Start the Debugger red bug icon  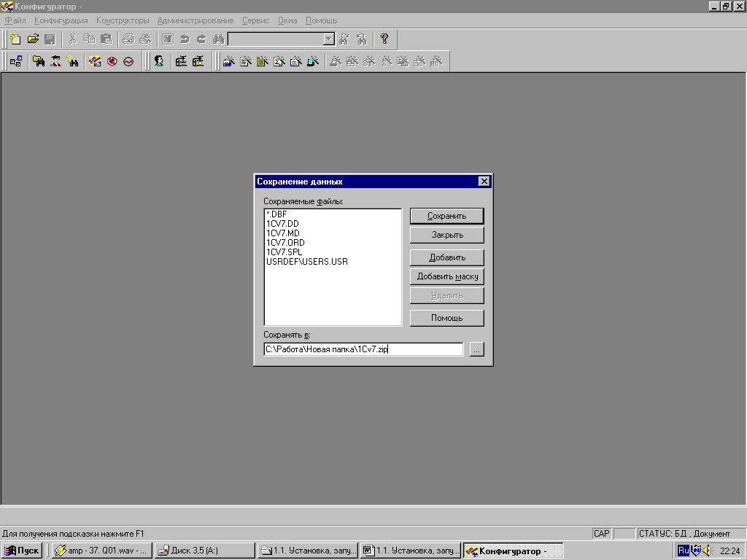[112, 61]
